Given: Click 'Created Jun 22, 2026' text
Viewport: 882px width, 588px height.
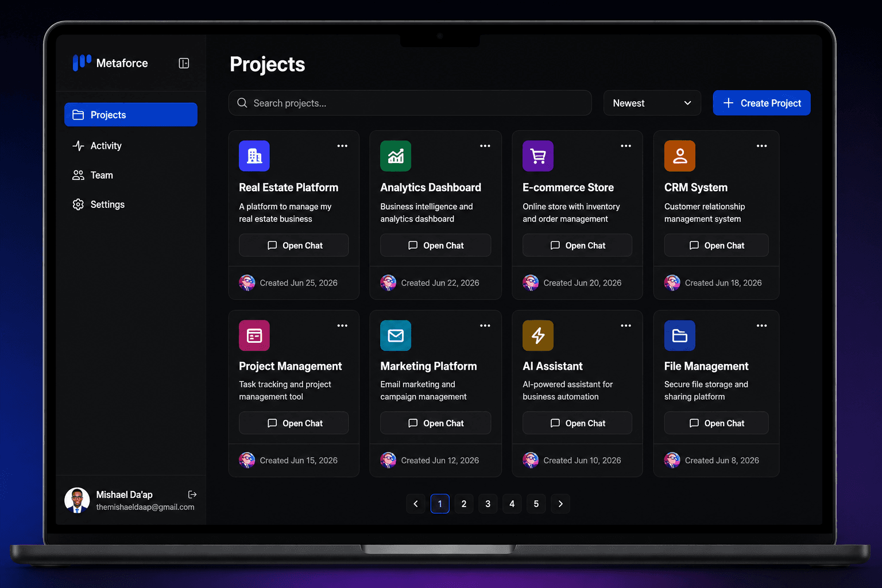Looking at the screenshot, I should click(x=440, y=283).
